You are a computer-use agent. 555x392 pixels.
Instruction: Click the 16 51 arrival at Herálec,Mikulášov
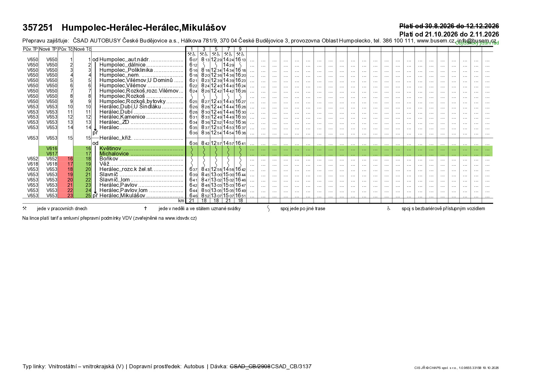pyautogui.click(x=241, y=196)
